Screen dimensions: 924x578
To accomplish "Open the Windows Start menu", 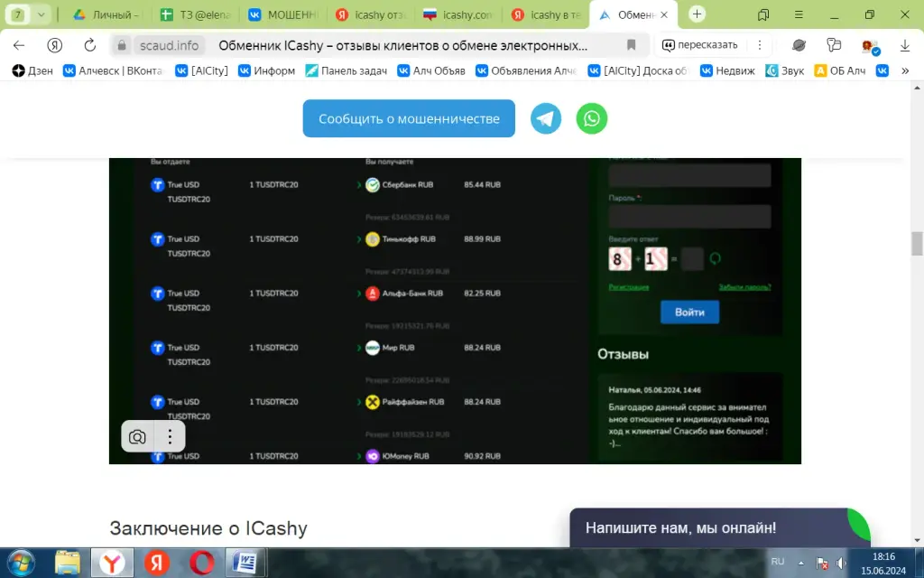I will click(22, 563).
